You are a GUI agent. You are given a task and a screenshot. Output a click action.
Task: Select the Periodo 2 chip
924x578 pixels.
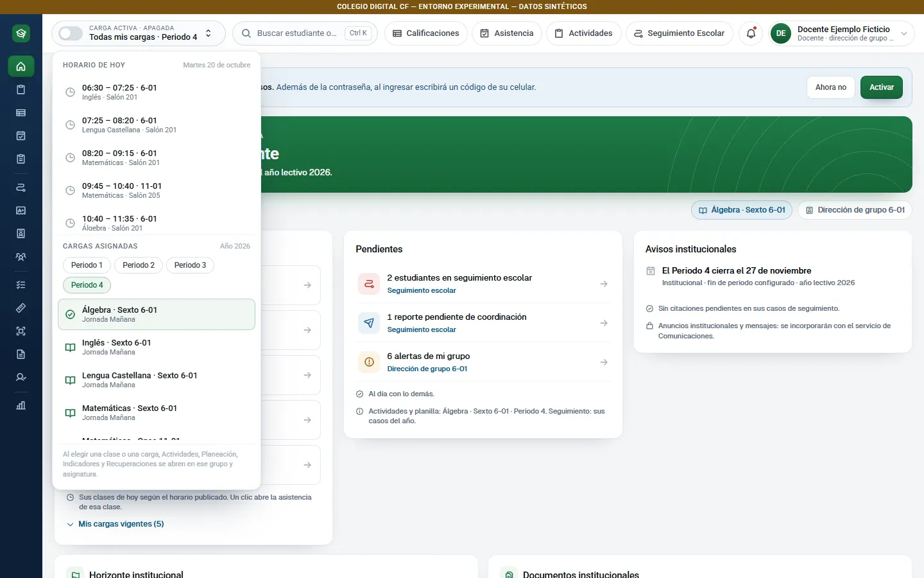(139, 265)
